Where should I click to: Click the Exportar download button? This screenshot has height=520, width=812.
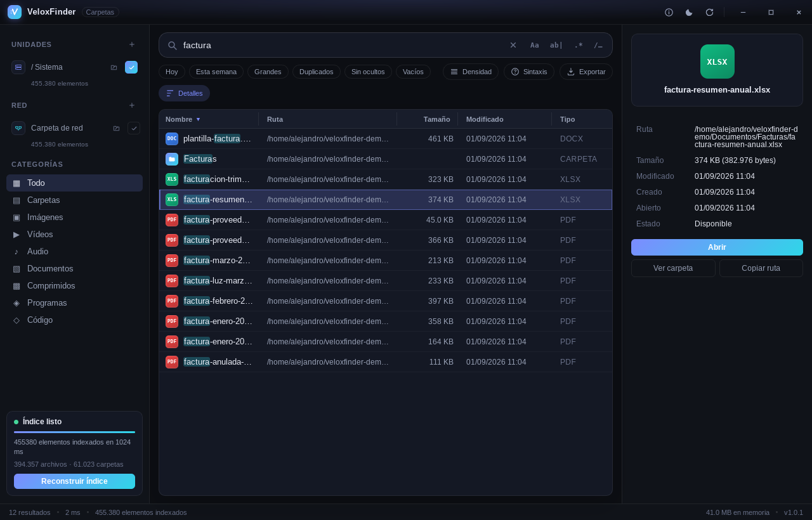pos(586,72)
